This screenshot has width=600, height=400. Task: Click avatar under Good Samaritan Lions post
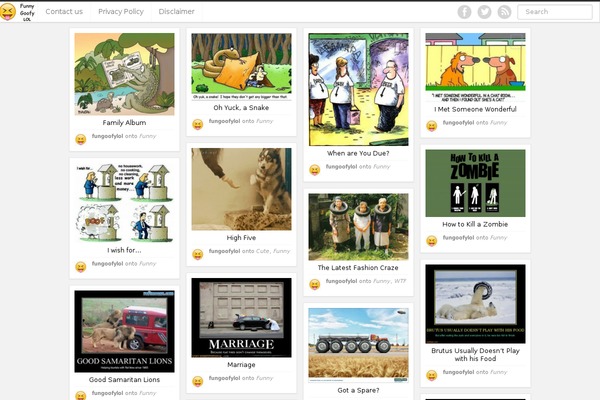81,395
